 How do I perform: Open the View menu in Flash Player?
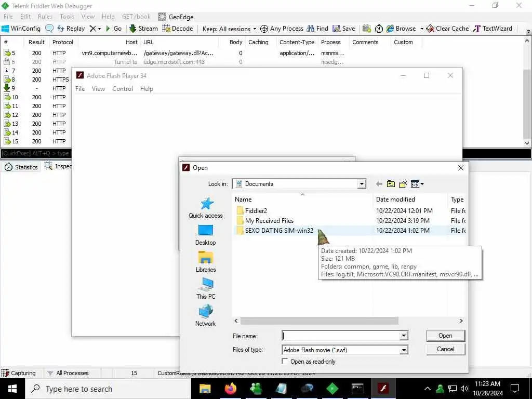pos(98,88)
